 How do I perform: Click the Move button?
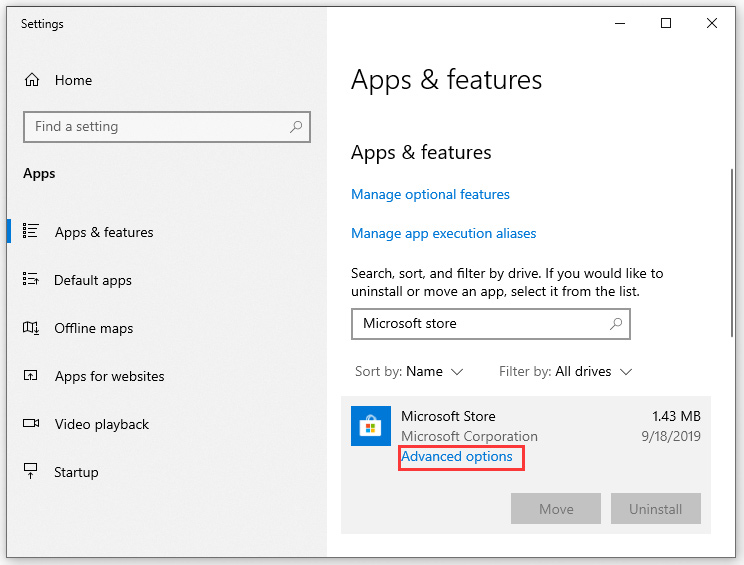click(556, 509)
